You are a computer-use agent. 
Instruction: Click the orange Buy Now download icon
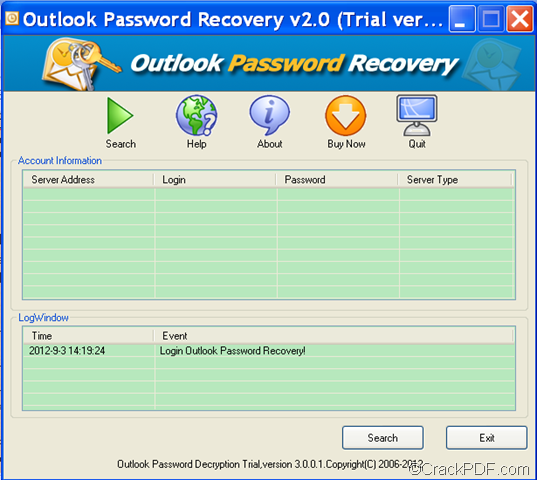point(346,116)
